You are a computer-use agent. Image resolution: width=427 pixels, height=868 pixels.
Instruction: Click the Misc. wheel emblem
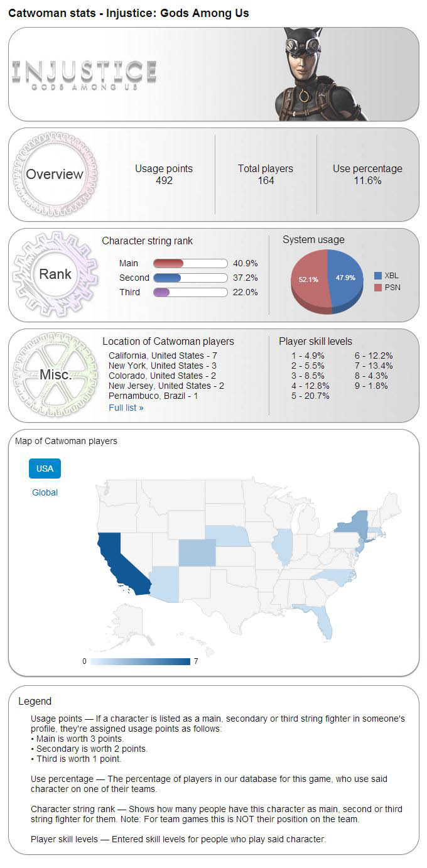(x=55, y=375)
